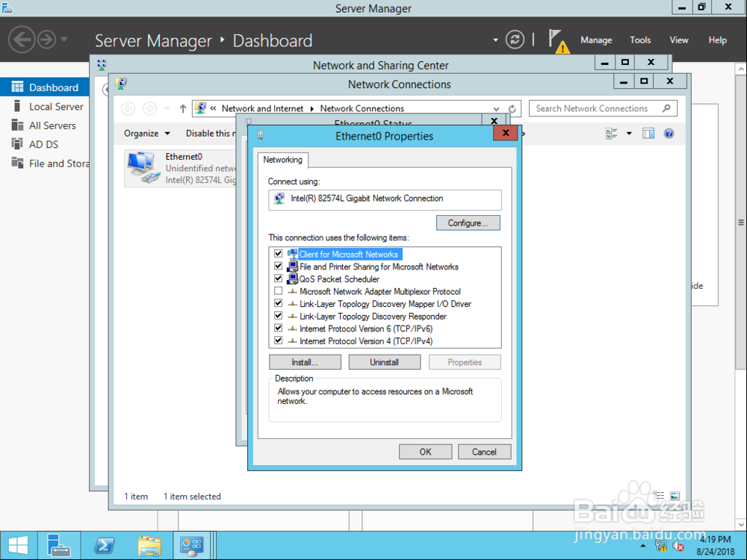Select Local Server in sidebar
Image resolution: width=747 pixels, height=560 pixels.
[45, 106]
